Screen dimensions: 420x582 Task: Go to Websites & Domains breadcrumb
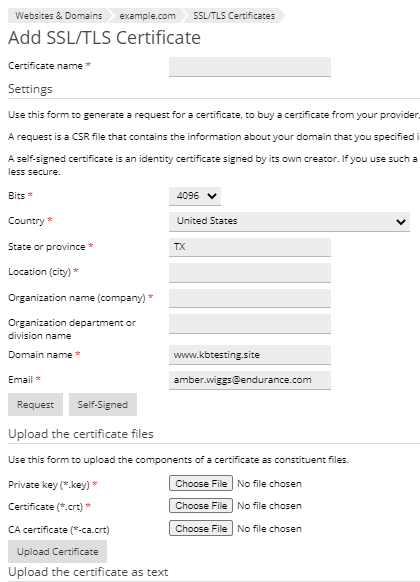click(59, 16)
